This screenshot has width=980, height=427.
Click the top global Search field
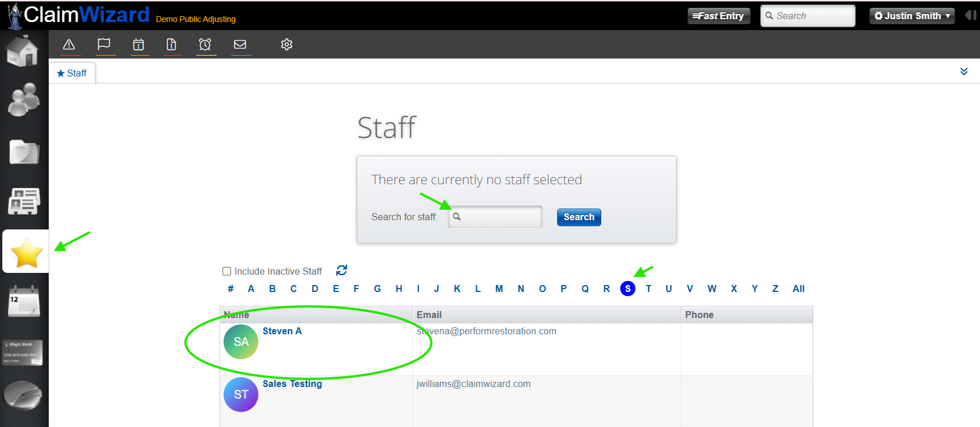click(x=808, y=16)
